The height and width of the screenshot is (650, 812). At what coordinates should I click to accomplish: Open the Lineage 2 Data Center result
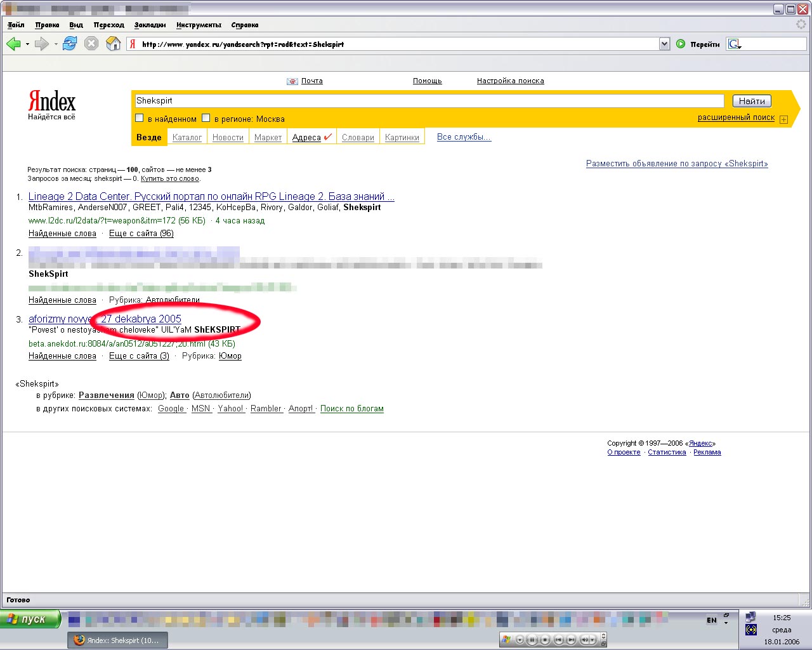[x=211, y=196]
